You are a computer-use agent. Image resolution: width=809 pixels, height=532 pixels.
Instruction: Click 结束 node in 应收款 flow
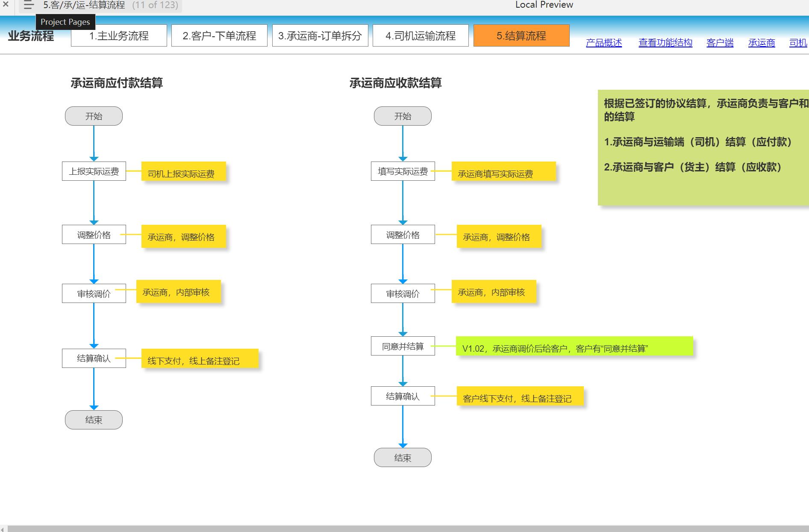coord(403,458)
